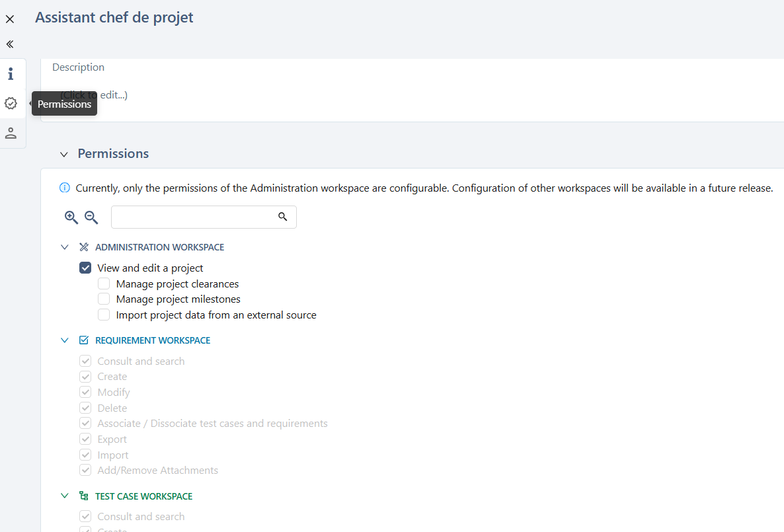This screenshot has height=532, width=784.
Task: Collapse the Requirement Workspace tree node
Action: [x=64, y=340]
